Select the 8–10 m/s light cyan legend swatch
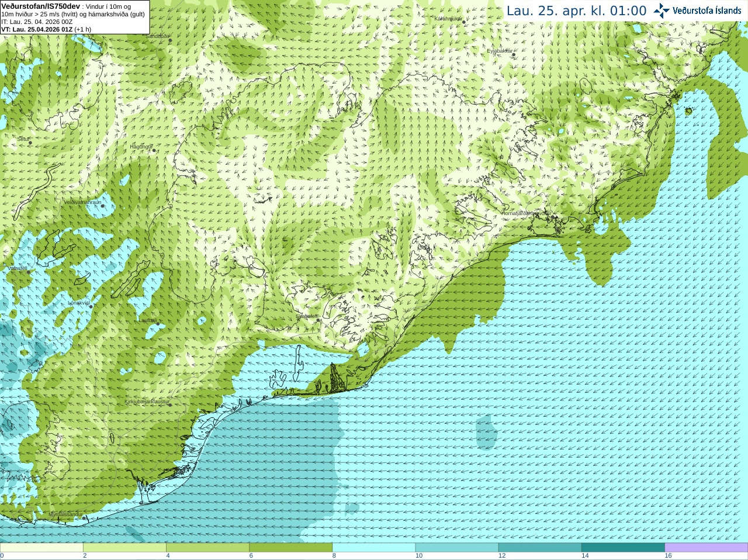Image resolution: width=748 pixels, height=560 pixels. pyautogui.click(x=374, y=548)
